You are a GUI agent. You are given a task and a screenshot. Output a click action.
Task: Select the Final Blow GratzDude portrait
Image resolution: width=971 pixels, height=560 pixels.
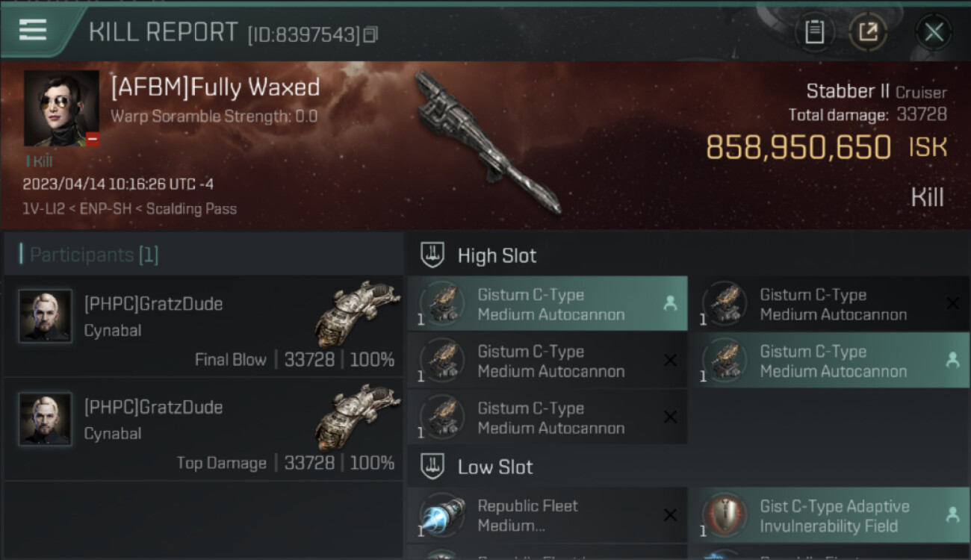coord(46,316)
